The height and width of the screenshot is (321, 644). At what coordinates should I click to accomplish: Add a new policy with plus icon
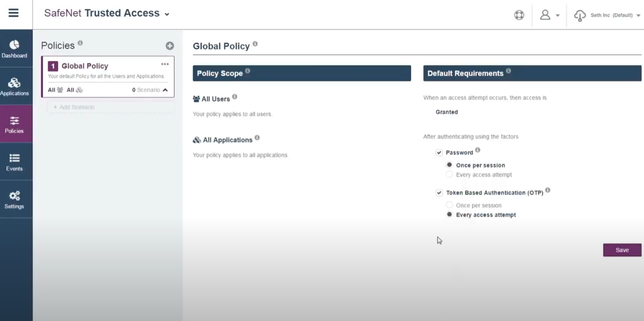(x=169, y=46)
